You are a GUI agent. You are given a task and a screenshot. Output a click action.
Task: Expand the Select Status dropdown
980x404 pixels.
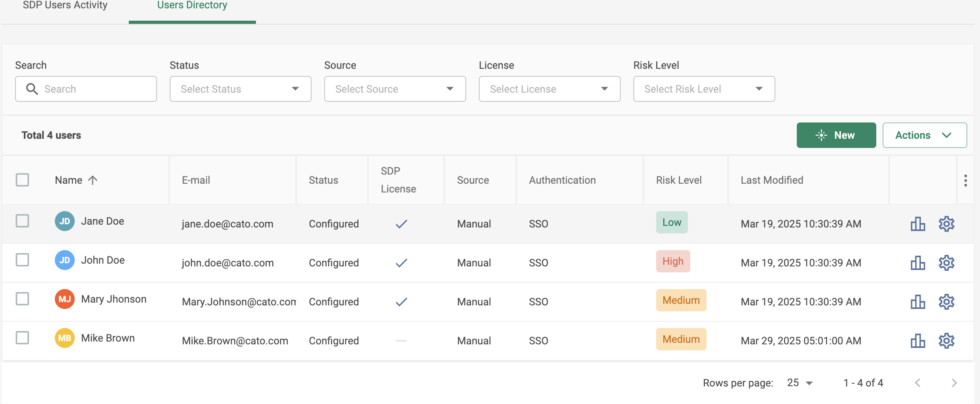point(240,89)
